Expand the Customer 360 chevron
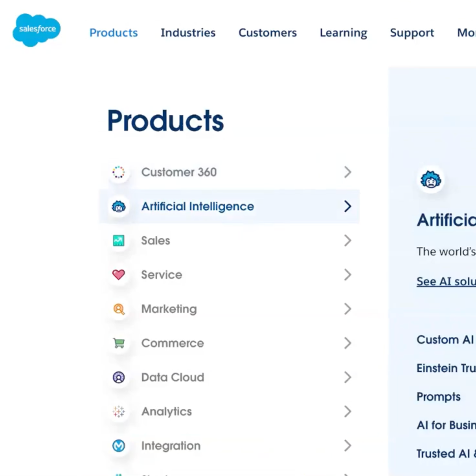 pyautogui.click(x=347, y=172)
